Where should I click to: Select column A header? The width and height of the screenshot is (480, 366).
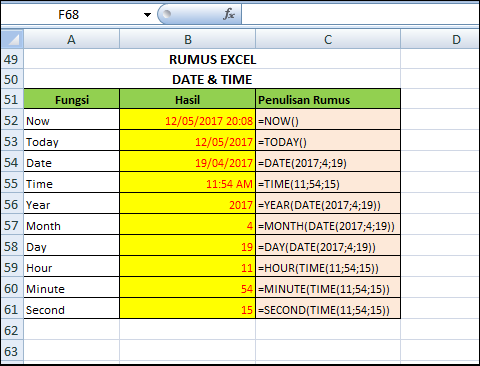click(x=71, y=40)
